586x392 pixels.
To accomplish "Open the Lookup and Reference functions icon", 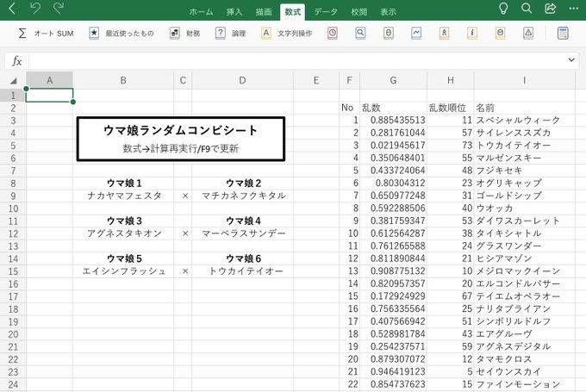I will coord(360,34).
